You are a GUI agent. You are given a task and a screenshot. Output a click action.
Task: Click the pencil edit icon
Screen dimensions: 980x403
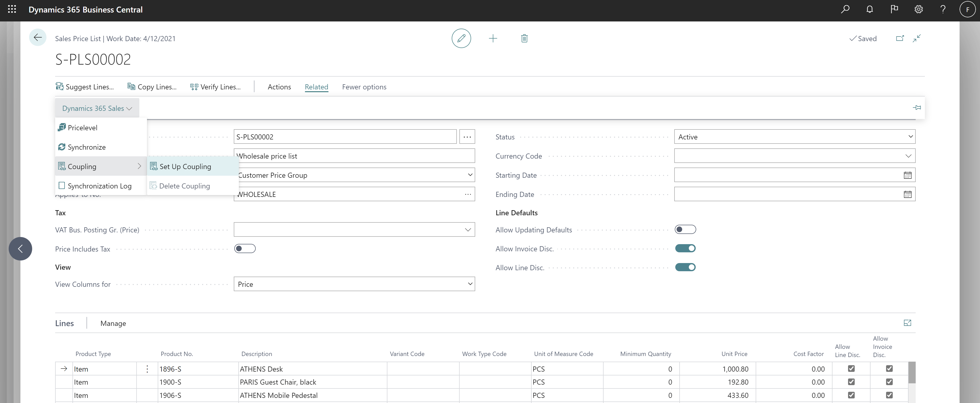pos(461,38)
